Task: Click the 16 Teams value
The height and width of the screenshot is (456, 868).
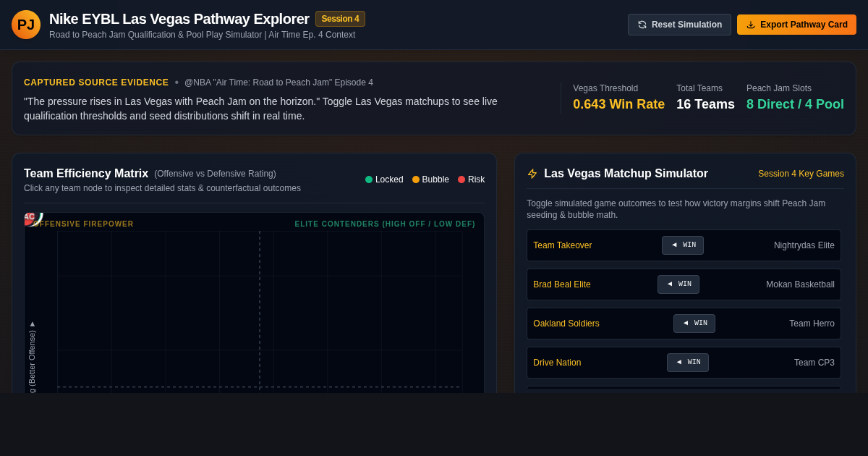Action: (705, 104)
